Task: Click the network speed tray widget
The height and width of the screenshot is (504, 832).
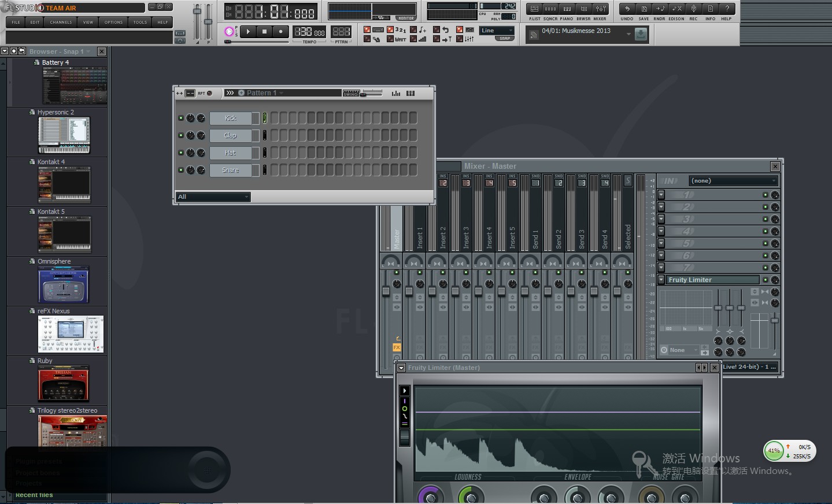Action: 790,451
